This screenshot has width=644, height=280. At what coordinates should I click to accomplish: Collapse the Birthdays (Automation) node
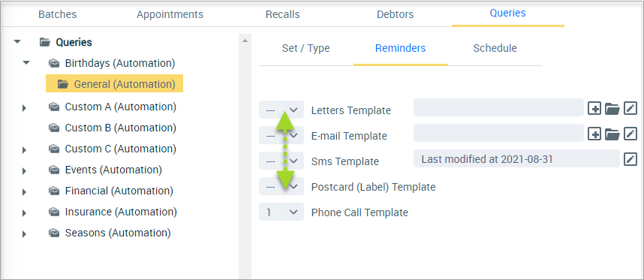(26, 63)
